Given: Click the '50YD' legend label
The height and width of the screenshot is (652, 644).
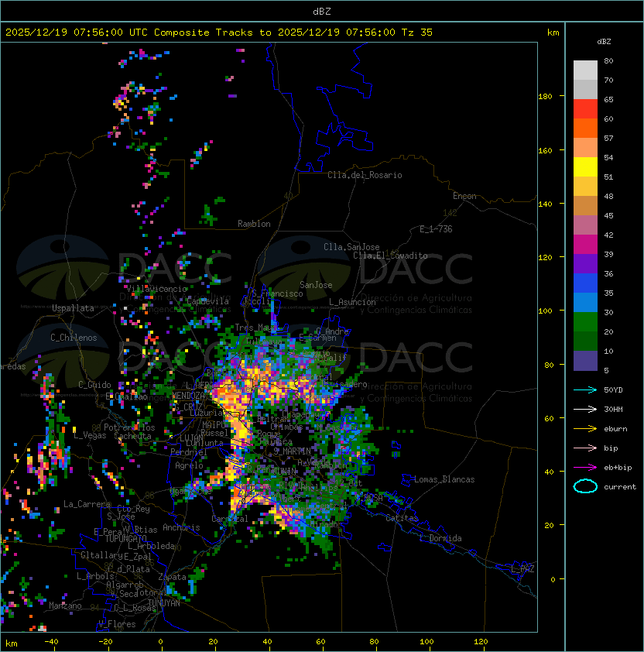Looking at the screenshot, I should click(613, 389).
